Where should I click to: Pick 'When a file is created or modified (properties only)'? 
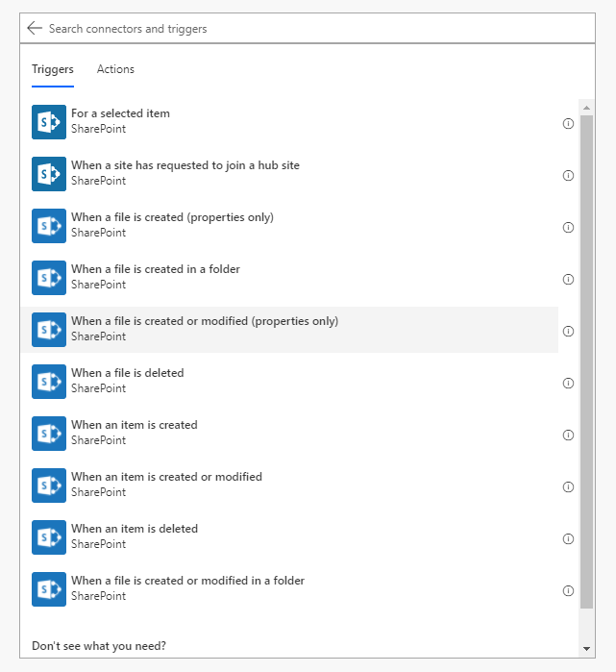289,330
